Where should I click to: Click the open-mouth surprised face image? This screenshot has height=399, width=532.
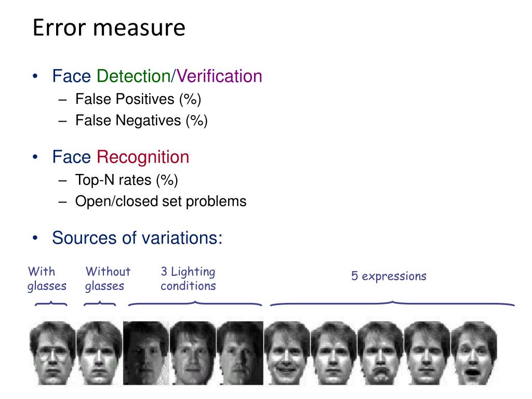(474, 353)
